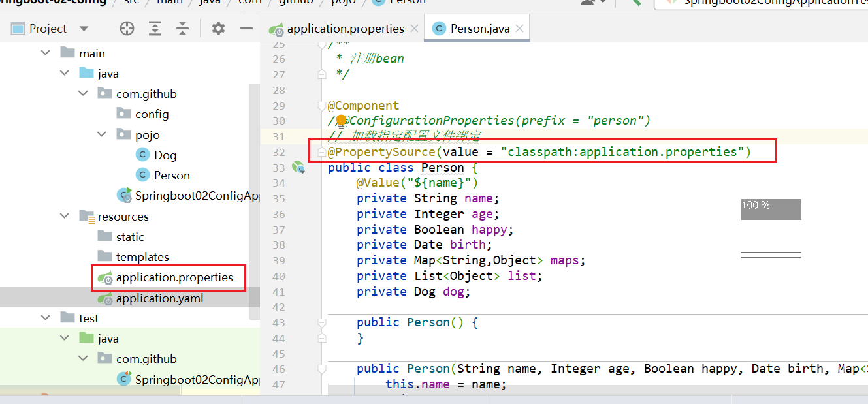The image size is (868, 404).
Task: Hide the Project tool window with the dash icon
Action: 246,29
